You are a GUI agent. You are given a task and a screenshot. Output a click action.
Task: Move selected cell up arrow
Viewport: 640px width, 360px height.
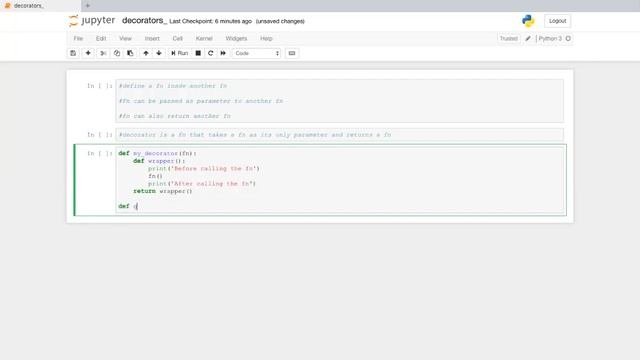[146, 53]
